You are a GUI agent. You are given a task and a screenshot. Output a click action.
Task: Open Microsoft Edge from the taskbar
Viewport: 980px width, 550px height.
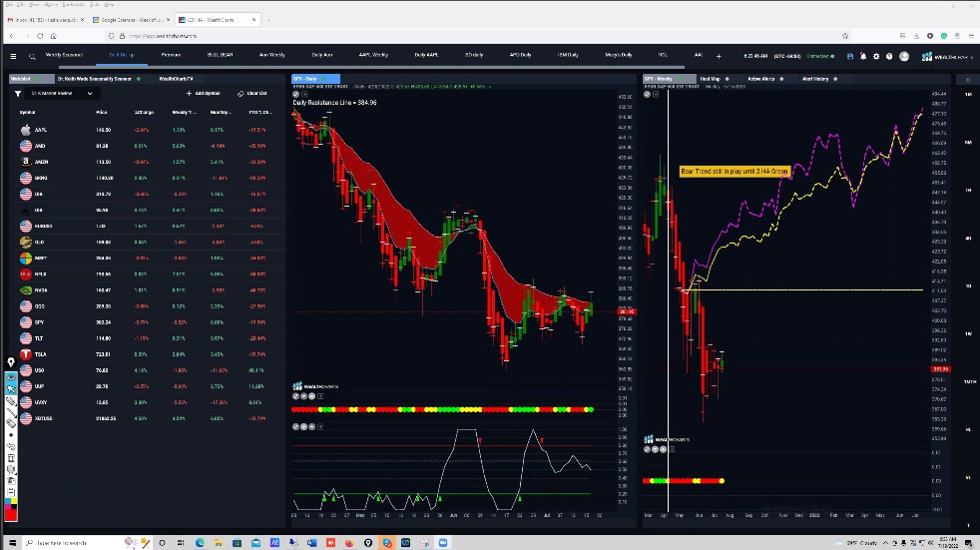(x=200, y=542)
